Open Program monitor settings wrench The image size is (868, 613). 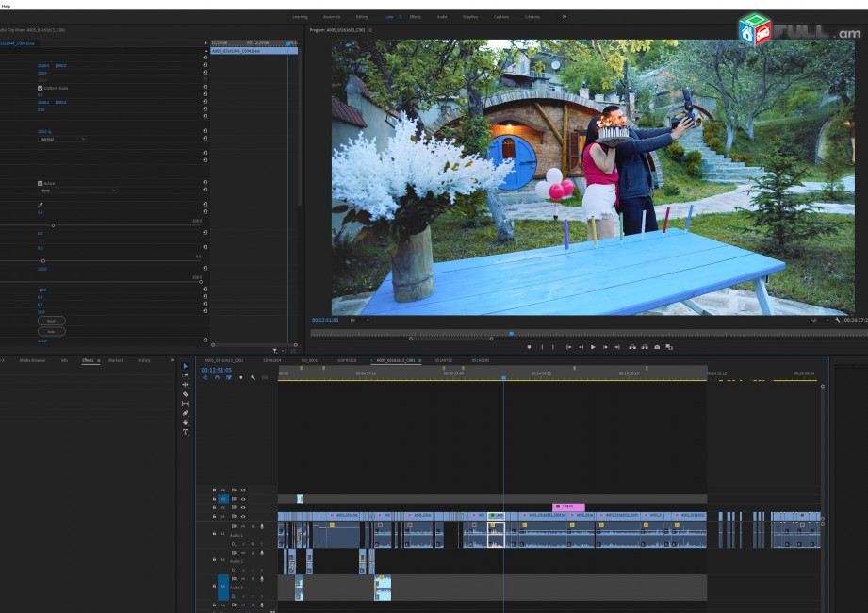click(838, 320)
